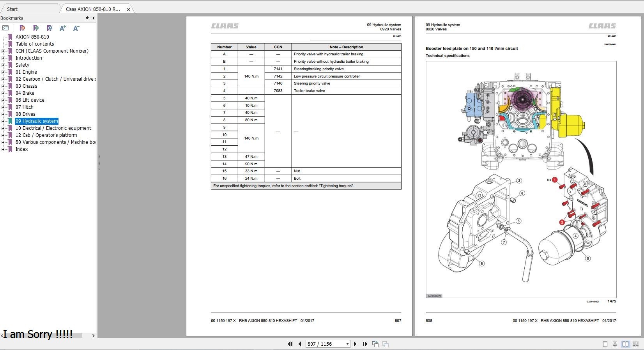Expand the 06 Lift device bookmark node
Screen dimensions: 644x350
(x=3, y=100)
